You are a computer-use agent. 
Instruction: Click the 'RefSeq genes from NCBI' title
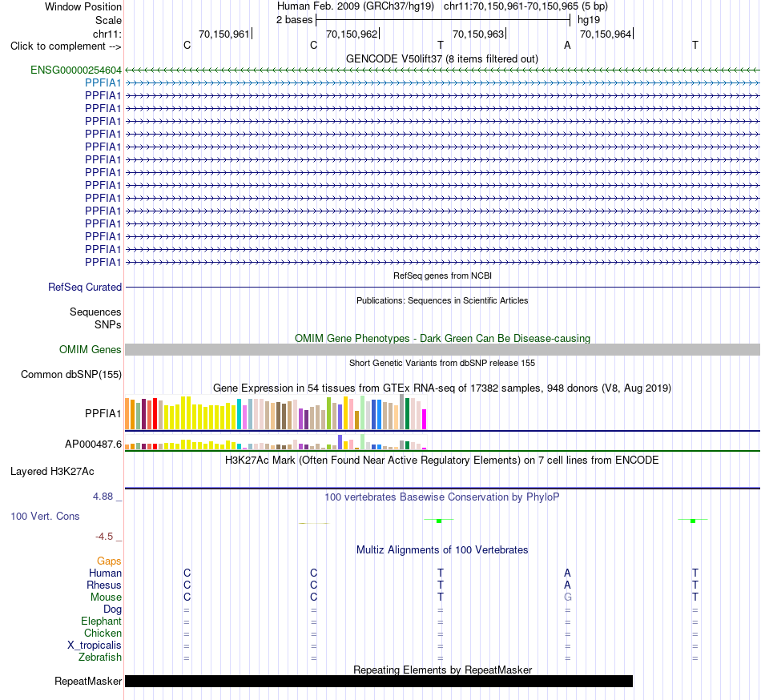(442, 276)
